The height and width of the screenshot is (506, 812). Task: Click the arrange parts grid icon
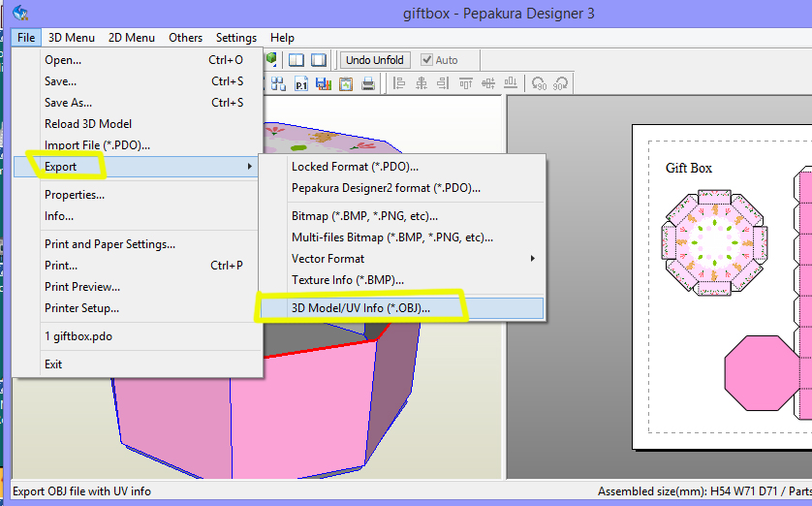[x=278, y=83]
